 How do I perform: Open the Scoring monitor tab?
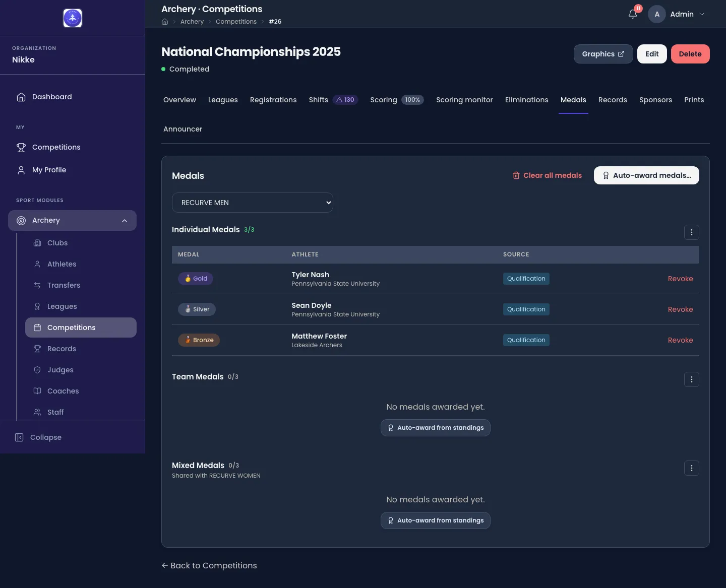464,100
